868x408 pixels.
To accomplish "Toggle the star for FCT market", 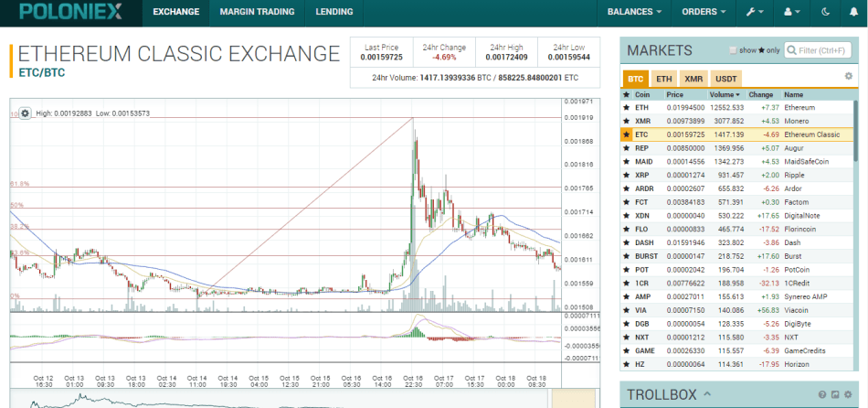I will (627, 202).
